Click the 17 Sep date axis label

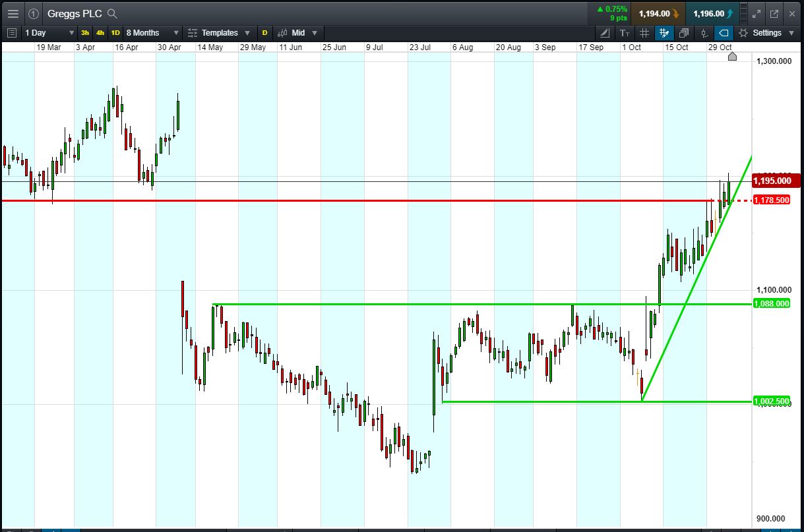point(591,47)
